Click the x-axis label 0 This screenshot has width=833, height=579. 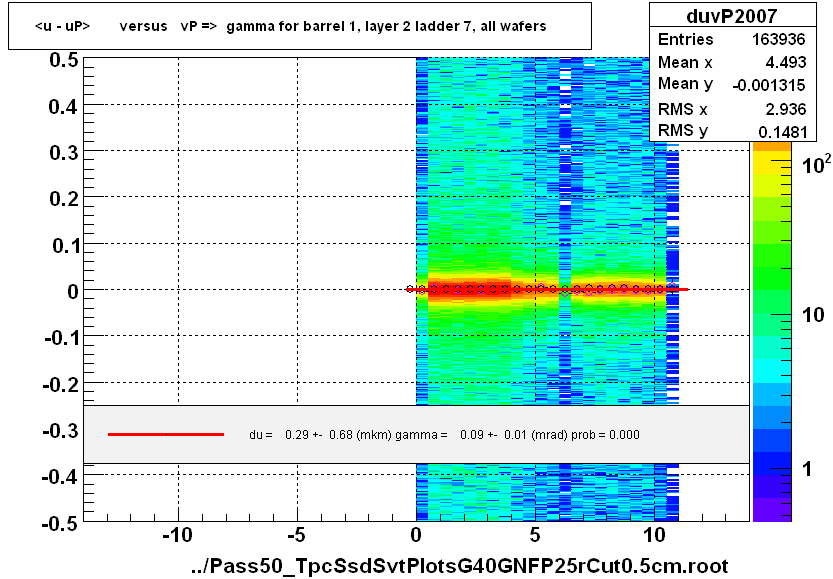point(416,535)
